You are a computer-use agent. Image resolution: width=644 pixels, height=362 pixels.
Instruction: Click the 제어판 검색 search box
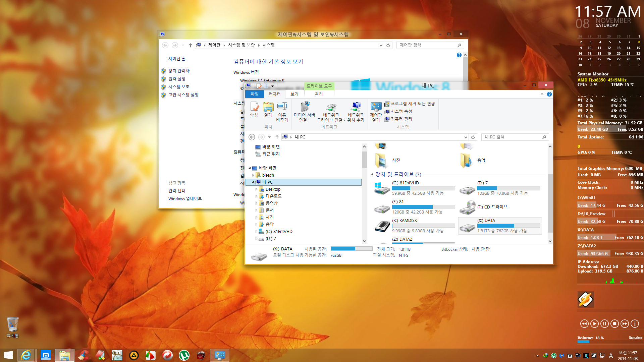point(431,45)
